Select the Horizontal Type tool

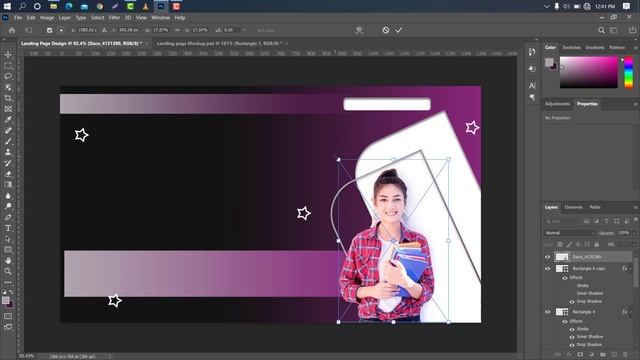[x=8, y=228]
